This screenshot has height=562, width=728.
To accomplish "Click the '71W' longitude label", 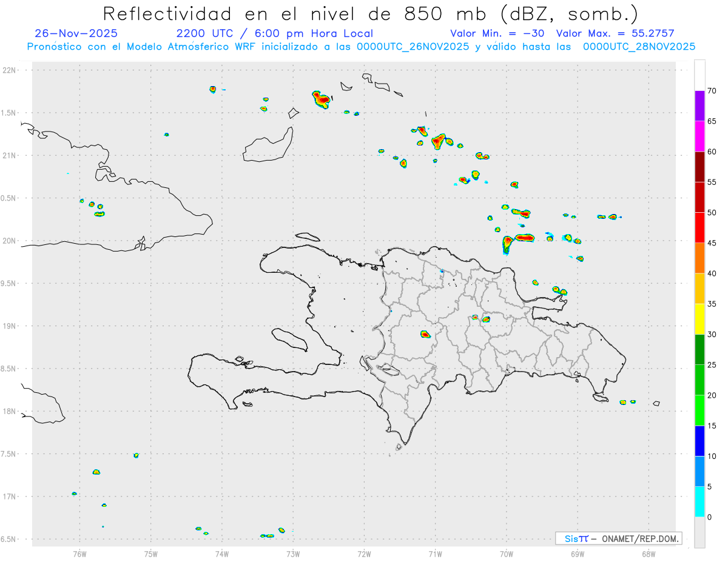I will pyautogui.click(x=435, y=554).
